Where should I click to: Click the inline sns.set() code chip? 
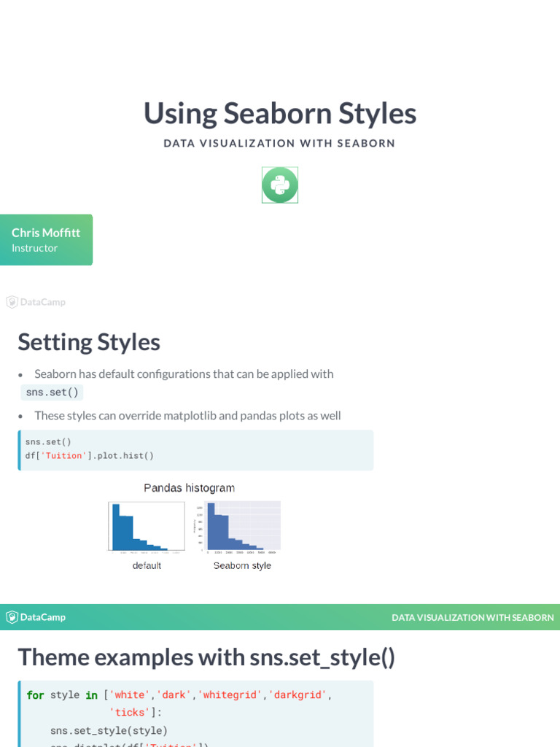point(52,392)
